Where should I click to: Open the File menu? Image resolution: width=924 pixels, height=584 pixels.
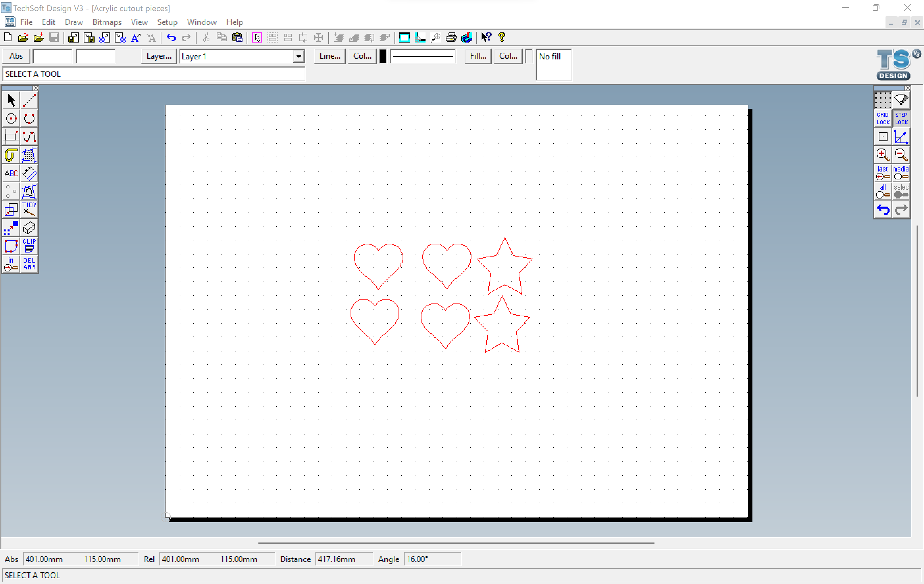(x=26, y=22)
